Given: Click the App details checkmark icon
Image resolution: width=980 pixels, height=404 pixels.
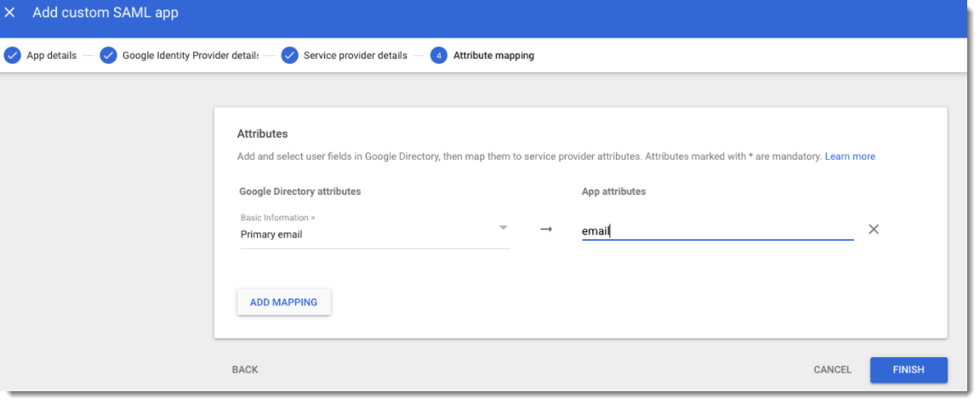Looking at the screenshot, I should 13,56.
